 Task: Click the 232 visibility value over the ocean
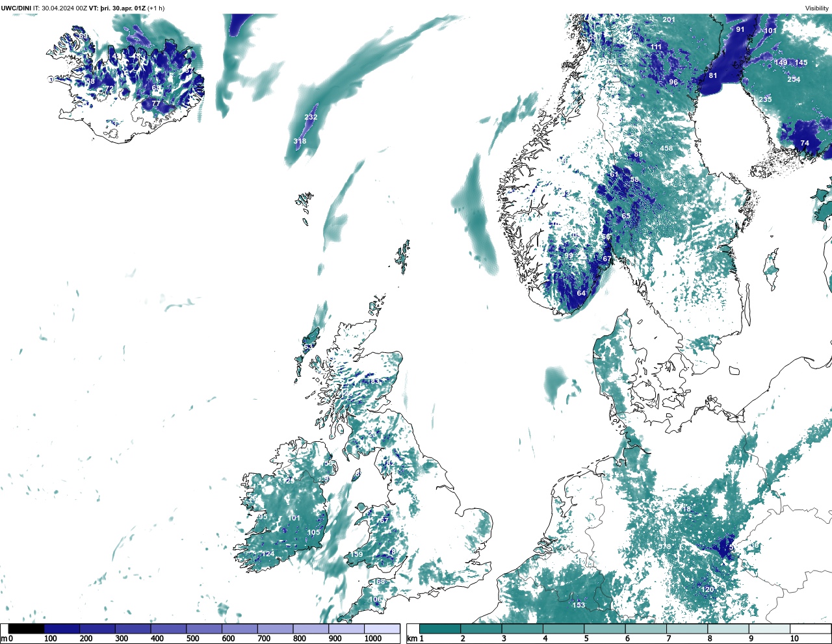311,117
